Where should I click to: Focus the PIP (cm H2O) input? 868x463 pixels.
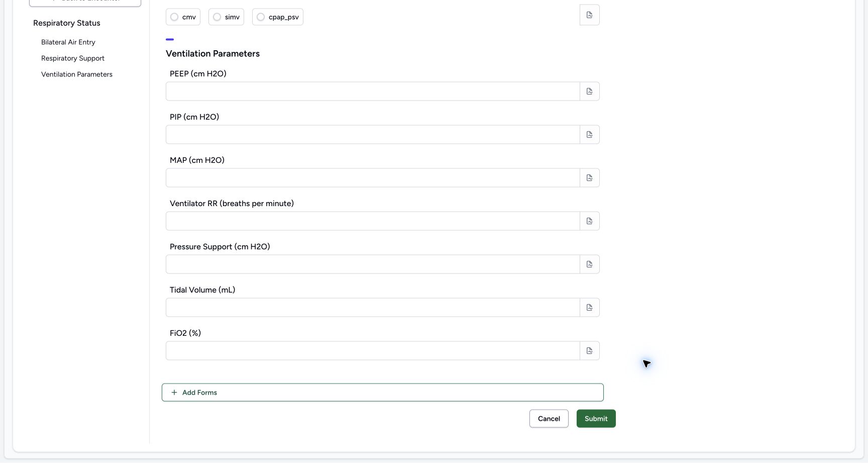coord(373,135)
